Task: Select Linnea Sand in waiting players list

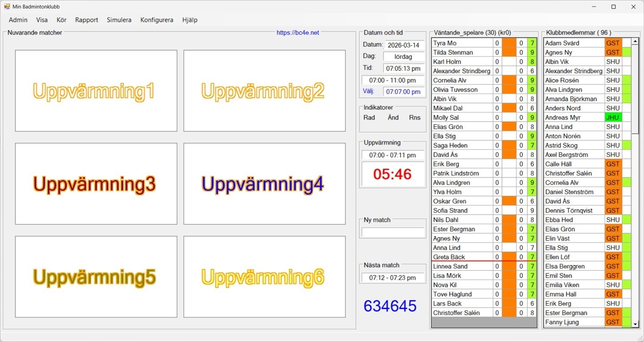Action: 462,266
